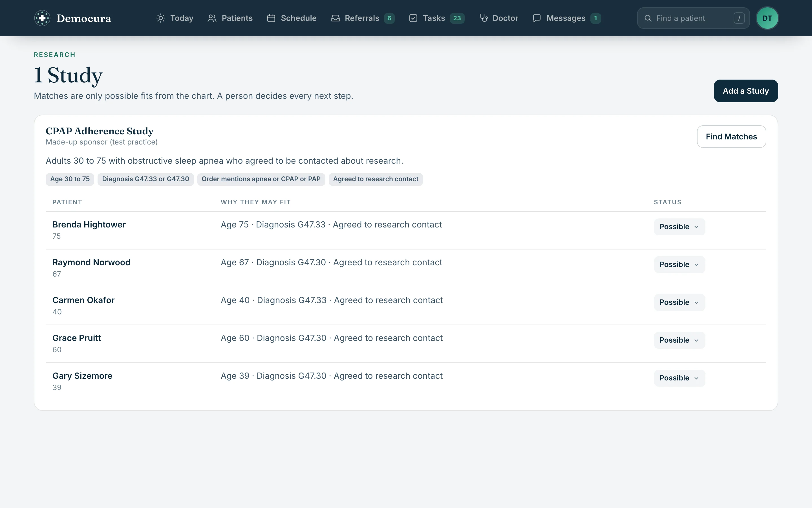
Task: Open Grace Pruitt's patient name
Action: tap(76, 338)
